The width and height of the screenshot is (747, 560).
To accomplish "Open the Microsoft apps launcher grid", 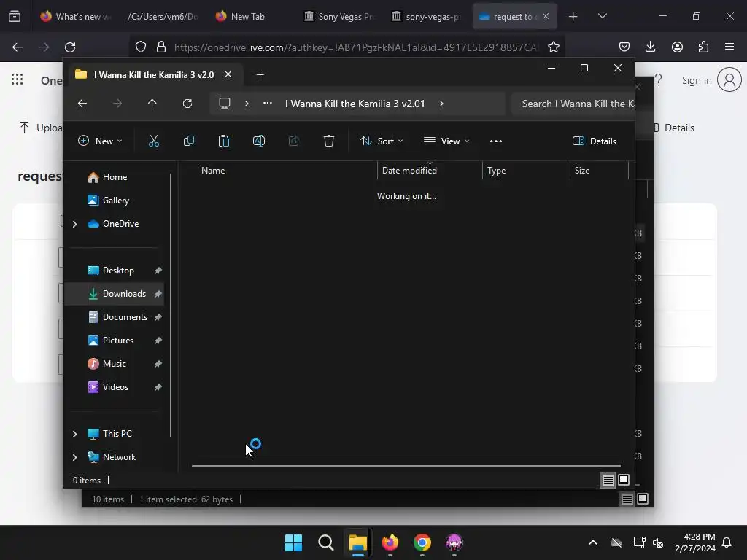I will (x=18, y=79).
